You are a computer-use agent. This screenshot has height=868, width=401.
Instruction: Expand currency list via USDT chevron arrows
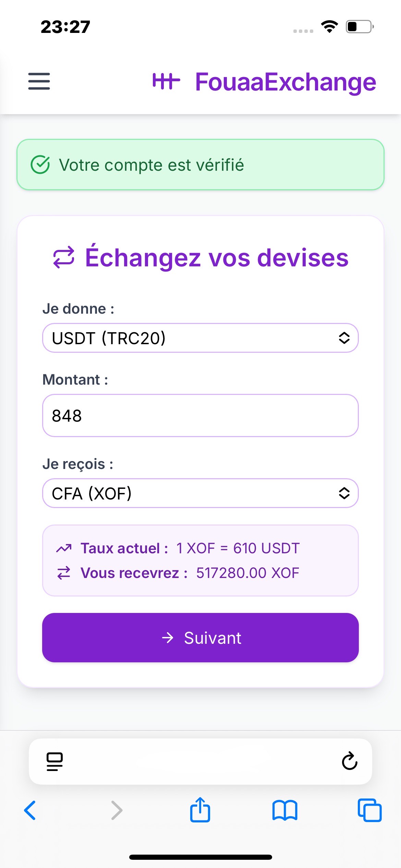pos(344,338)
